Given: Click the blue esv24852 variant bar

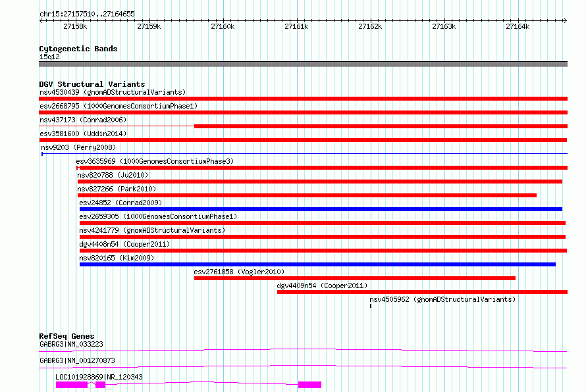Looking at the screenshot, I should (x=321, y=209).
